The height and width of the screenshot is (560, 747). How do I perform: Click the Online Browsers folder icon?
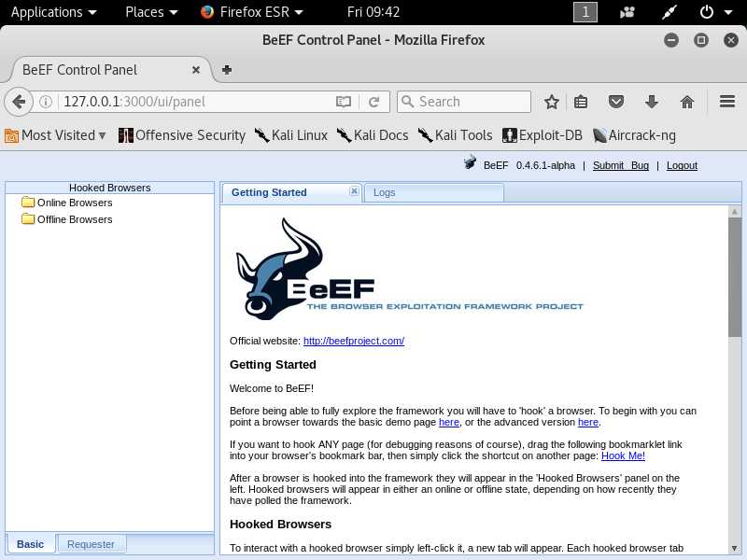tap(28, 203)
